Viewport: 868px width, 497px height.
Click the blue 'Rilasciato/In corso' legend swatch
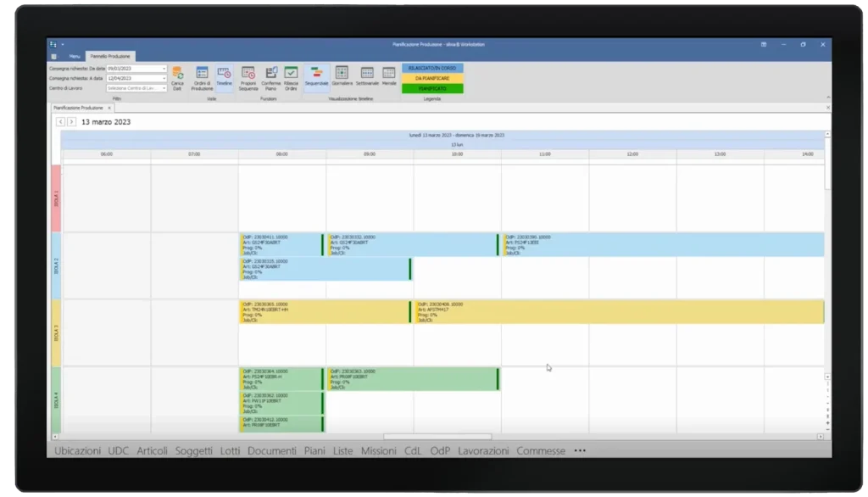[432, 68]
